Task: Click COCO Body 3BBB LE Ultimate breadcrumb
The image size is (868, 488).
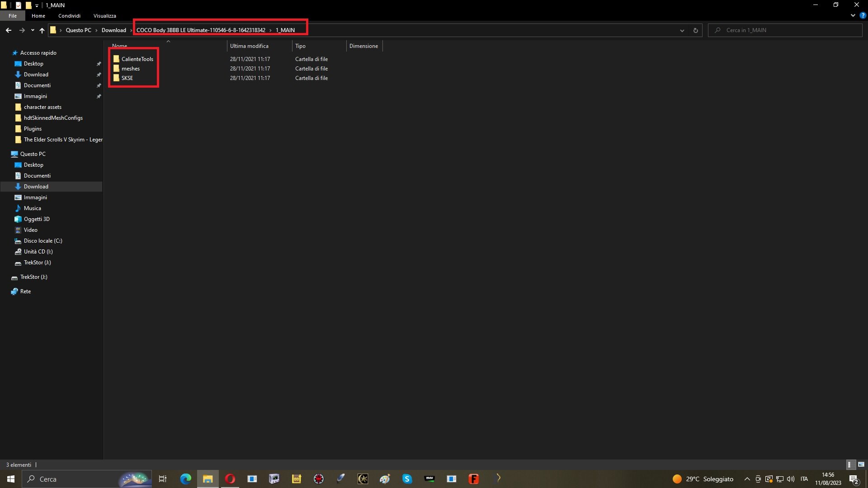Action: pos(201,30)
